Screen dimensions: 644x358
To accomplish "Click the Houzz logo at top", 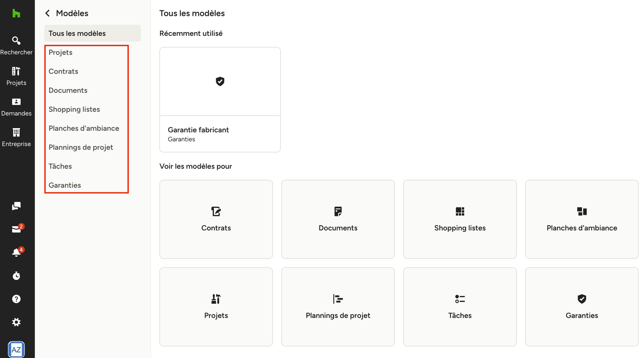I will click(x=16, y=13).
